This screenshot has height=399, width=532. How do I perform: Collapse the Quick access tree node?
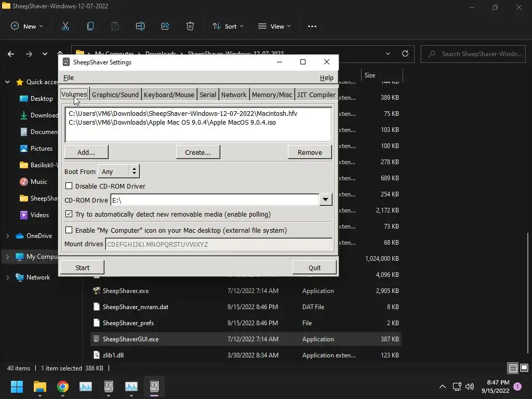point(7,82)
